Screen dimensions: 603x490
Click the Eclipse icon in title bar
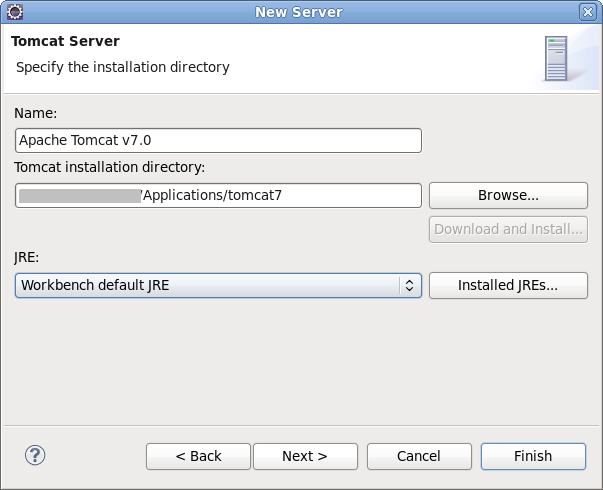click(x=15, y=12)
